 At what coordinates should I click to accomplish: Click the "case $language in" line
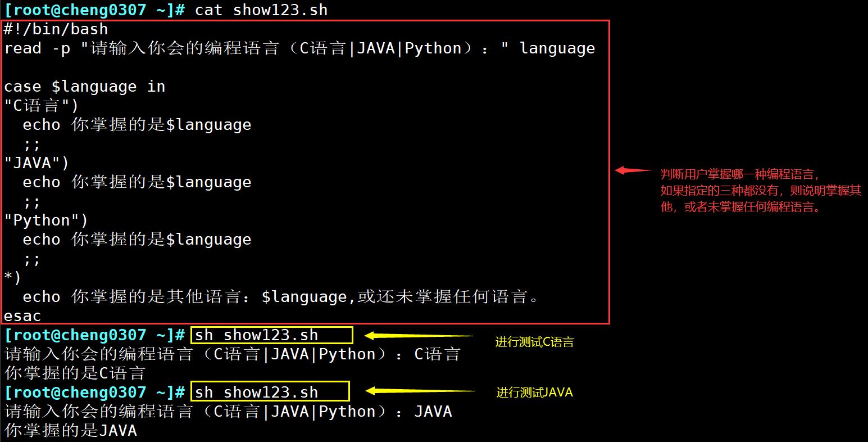pos(85,87)
